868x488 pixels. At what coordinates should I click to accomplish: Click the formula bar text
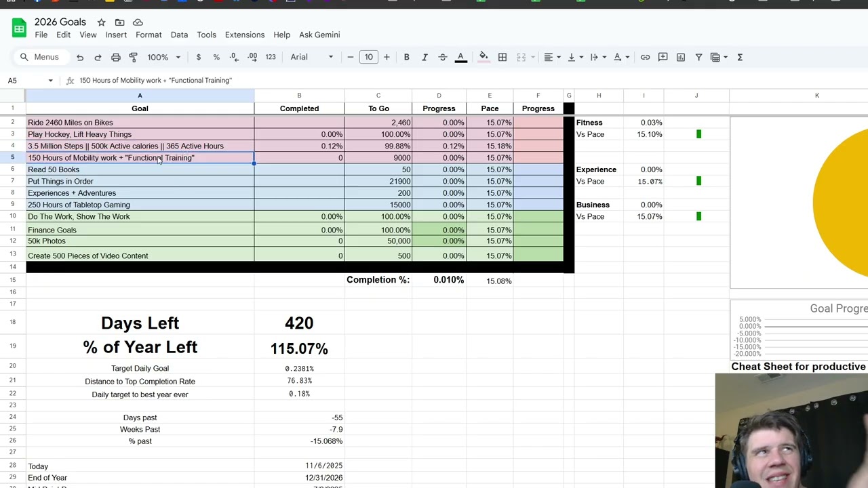tap(155, 81)
